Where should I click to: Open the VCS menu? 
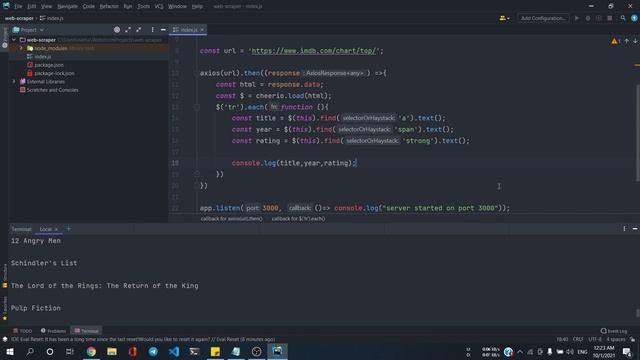[x=159, y=7]
